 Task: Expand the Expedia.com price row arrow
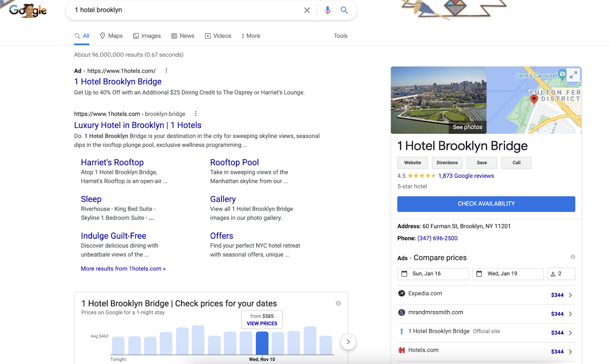pyautogui.click(x=570, y=295)
